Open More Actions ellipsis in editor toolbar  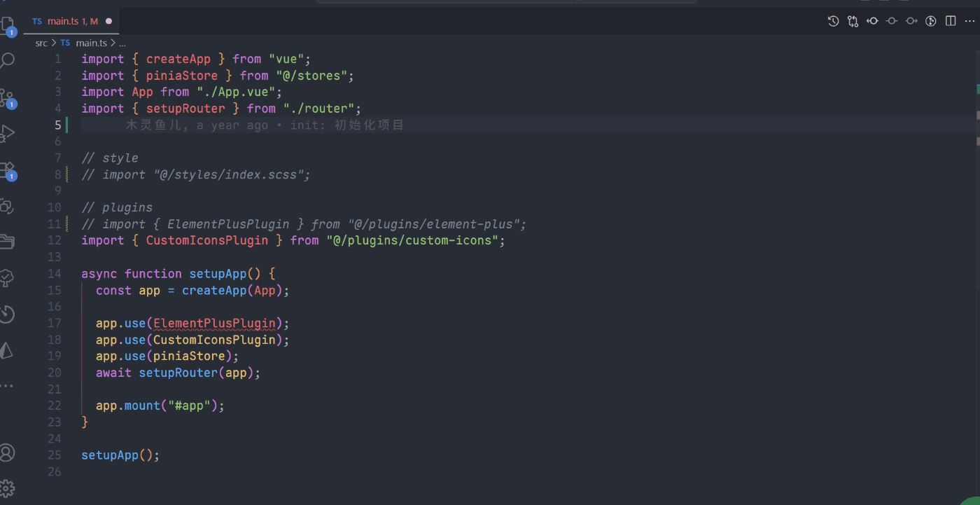970,21
